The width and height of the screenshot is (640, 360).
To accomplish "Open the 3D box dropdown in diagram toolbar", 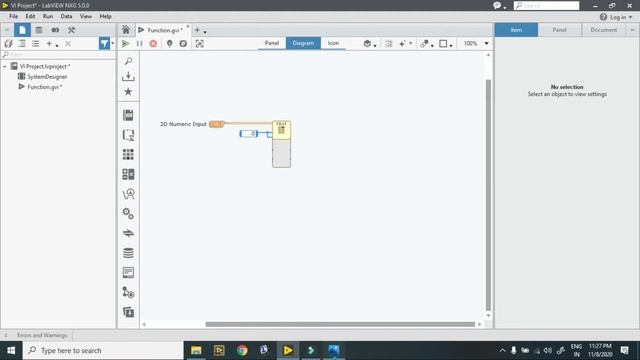I will pos(370,43).
